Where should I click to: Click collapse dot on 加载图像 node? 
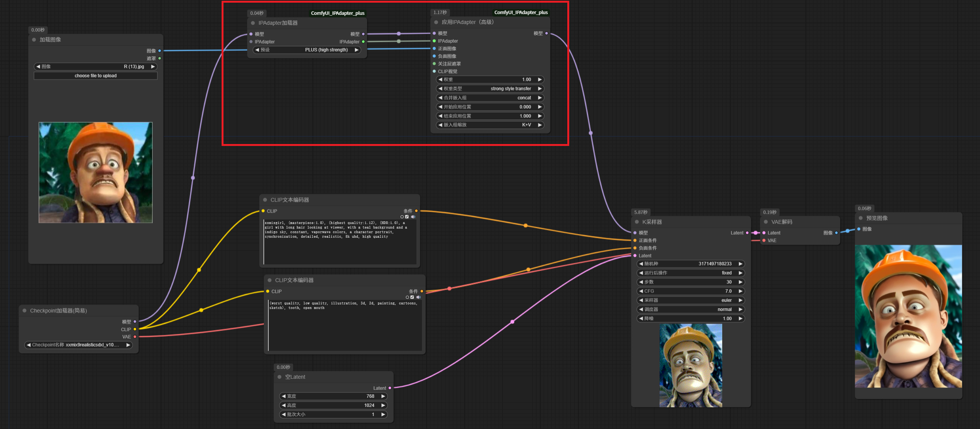pos(34,40)
